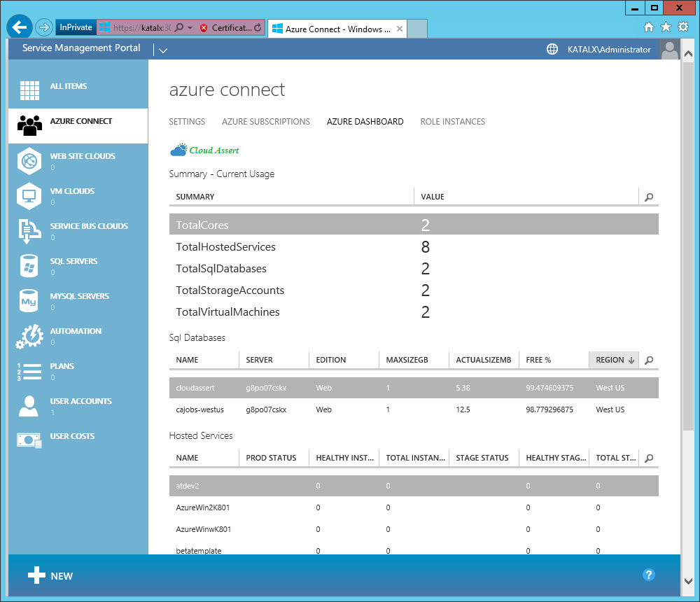The width and height of the screenshot is (700, 602).
Task: Go back with browser back arrow
Action: click(x=19, y=27)
